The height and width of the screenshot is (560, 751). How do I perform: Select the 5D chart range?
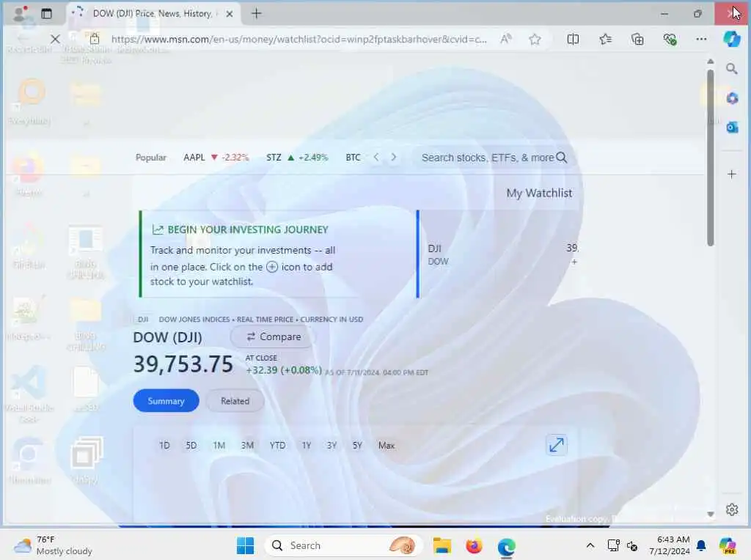point(191,446)
